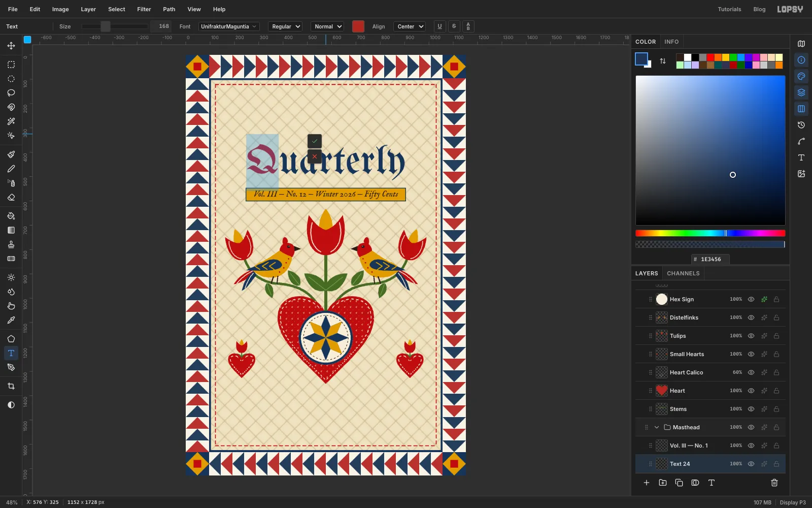The width and height of the screenshot is (812, 508).
Task: Click the Heart layer thumbnail
Action: tap(662, 391)
